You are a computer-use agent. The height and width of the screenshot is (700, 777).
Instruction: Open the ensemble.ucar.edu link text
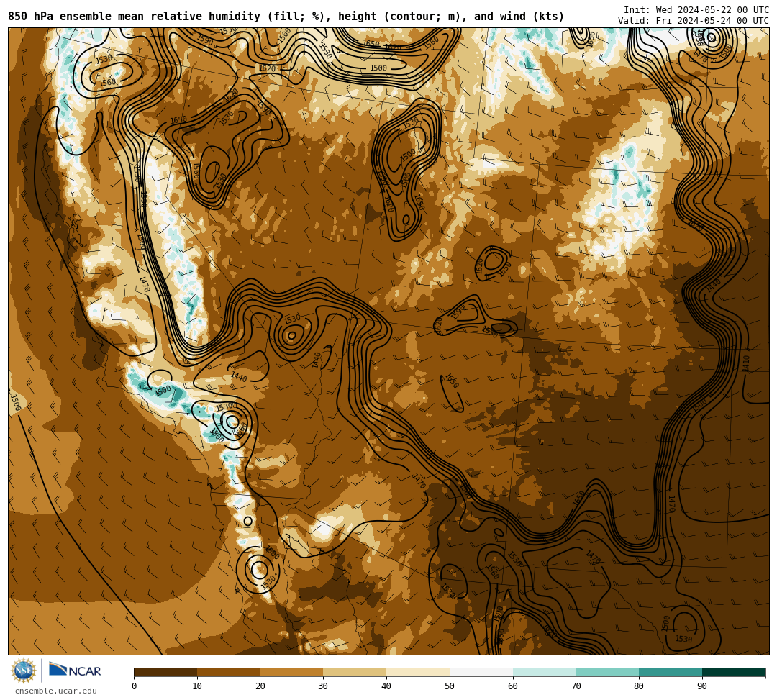click(x=56, y=691)
